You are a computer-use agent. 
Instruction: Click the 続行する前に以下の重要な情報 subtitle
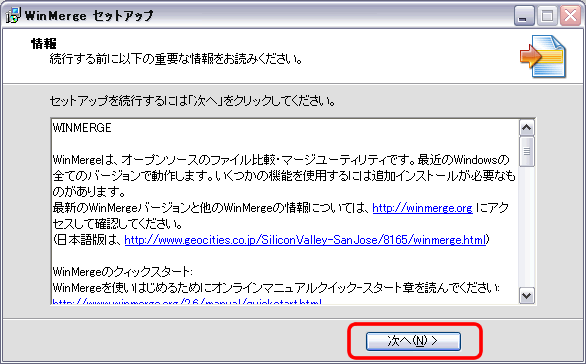pos(176,59)
